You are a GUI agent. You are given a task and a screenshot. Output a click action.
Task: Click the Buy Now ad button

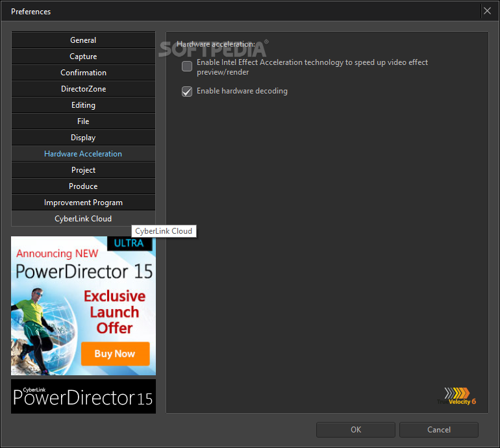tap(115, 354)
